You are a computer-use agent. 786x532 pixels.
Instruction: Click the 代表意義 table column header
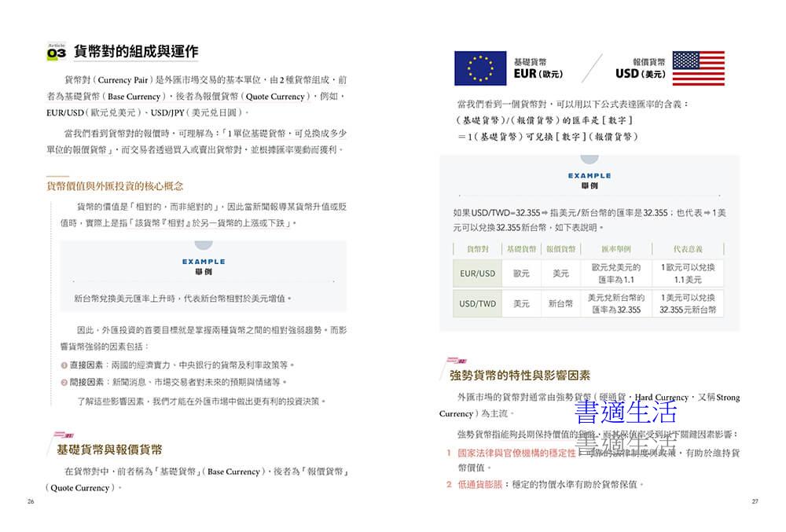pyautogui.click(x=688, y=249)
